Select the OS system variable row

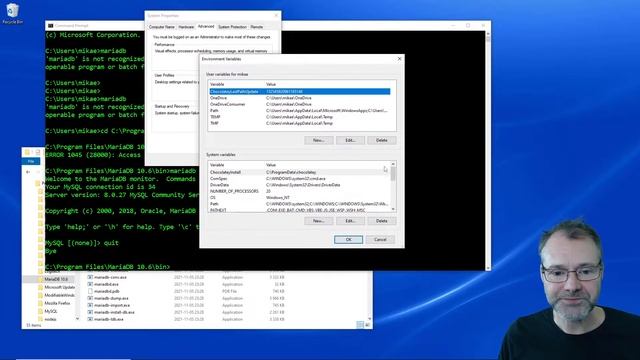pyautogui.click(x=299, y=197)
